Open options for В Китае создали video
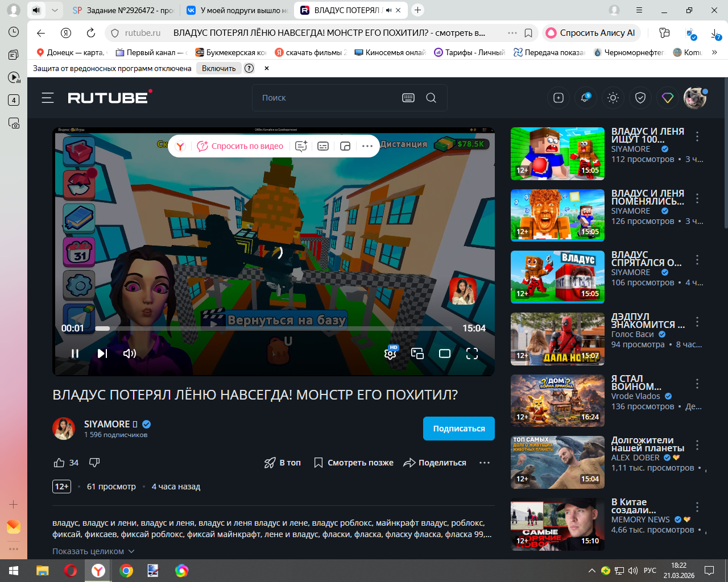Screen dimensions: 728x582 tap(697, 507)
